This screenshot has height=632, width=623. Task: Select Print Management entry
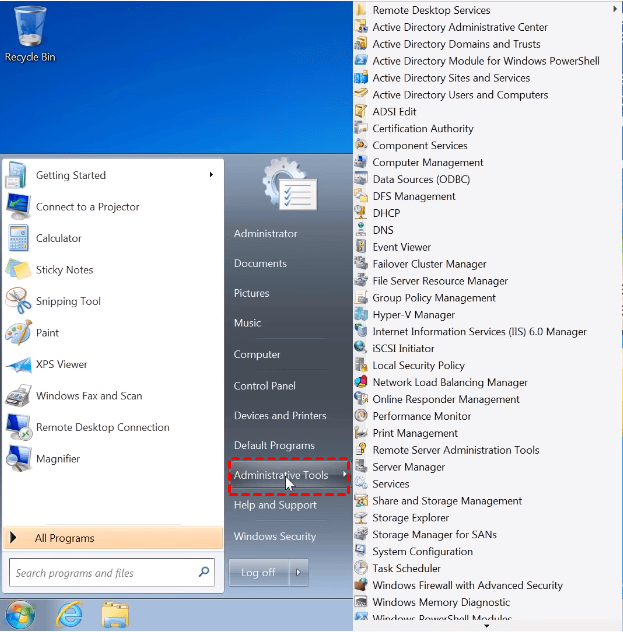click(x=415, y=433)
